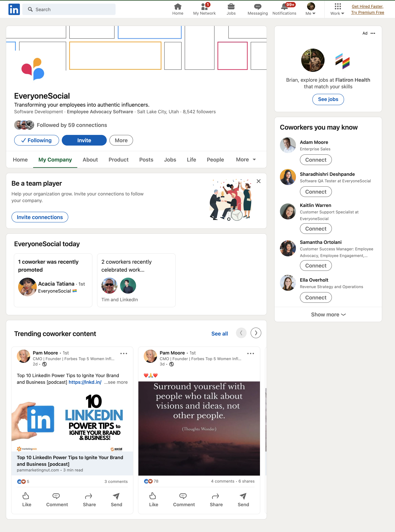This screenshot has height=532, width=395.
Task: Click the Invite connections button
Action: click(x=40, y=217)
